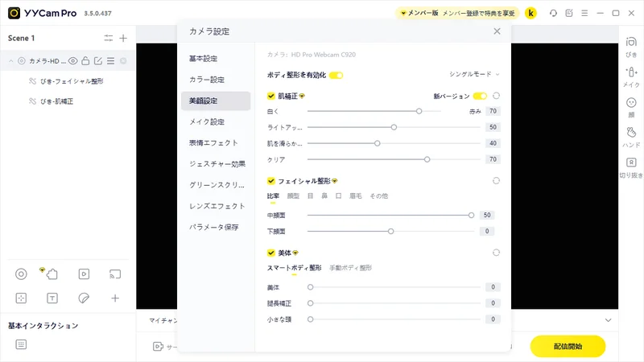
Task: Select the 切り抜き cutout icon
Action: coord(631,167)
